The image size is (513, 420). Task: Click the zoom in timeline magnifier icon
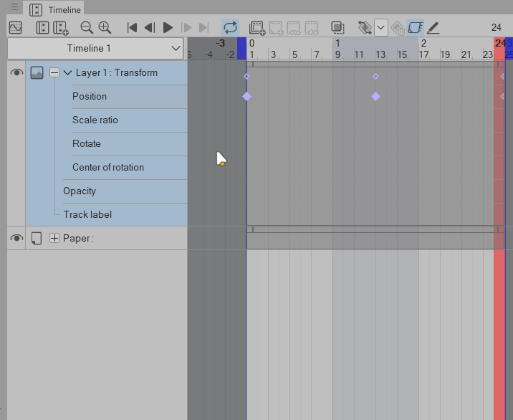click(x=105, y=28)
